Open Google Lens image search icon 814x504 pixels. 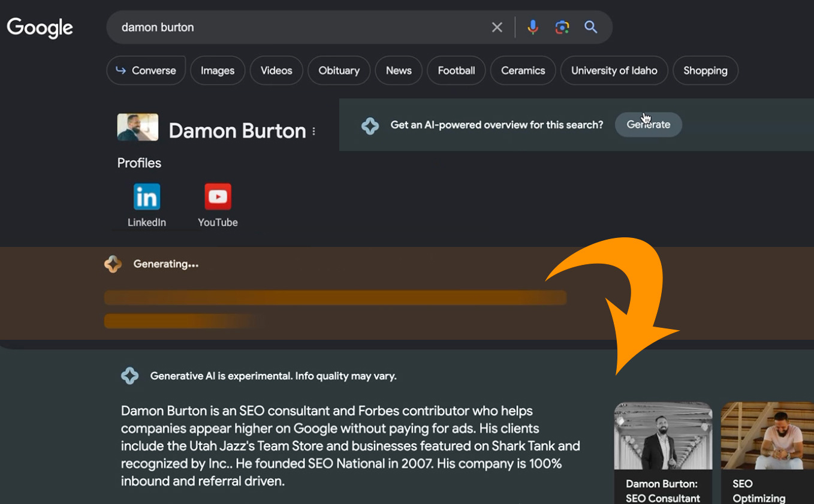[x=562, y=27]
